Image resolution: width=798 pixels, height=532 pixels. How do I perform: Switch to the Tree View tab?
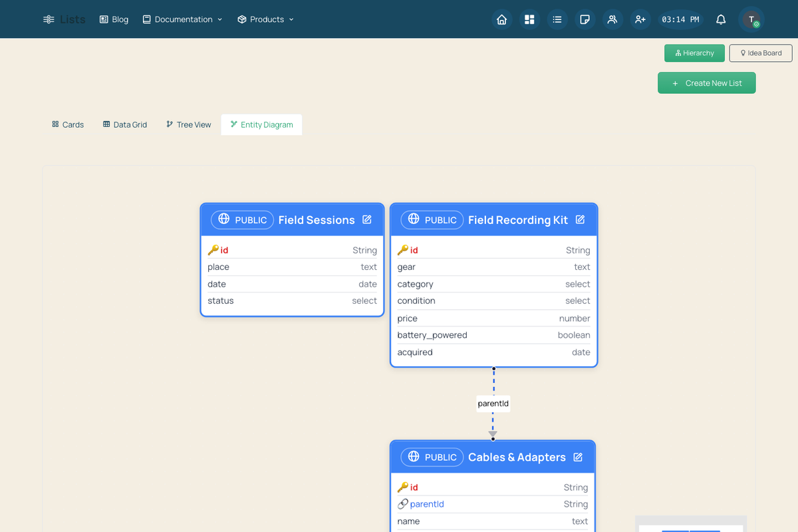188,124
